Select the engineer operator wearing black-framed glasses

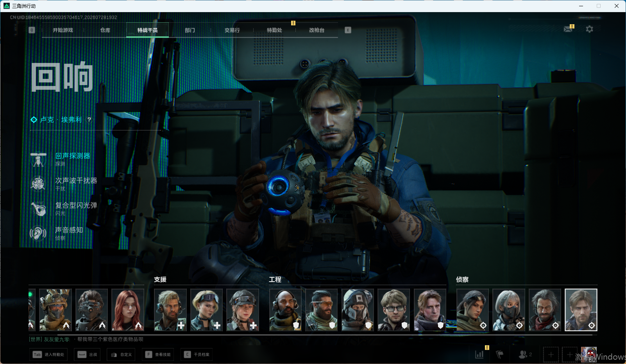pos(394,310)
